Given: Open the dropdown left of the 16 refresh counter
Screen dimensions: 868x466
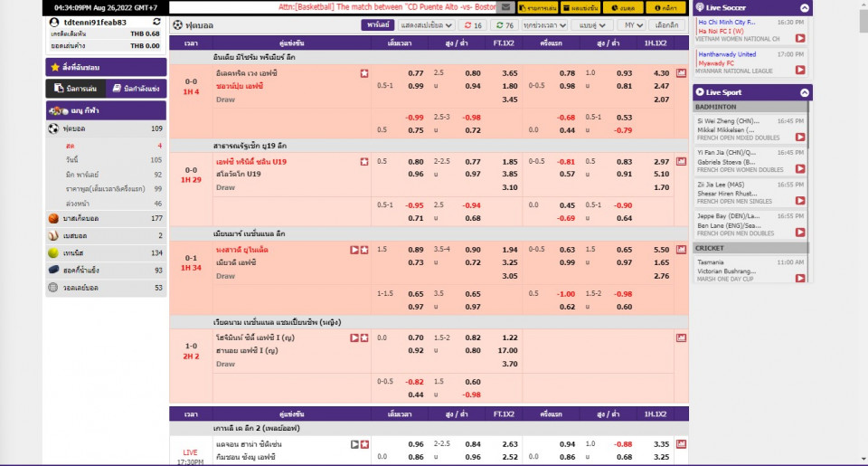Looking at the screenshot, I should 426,25.
